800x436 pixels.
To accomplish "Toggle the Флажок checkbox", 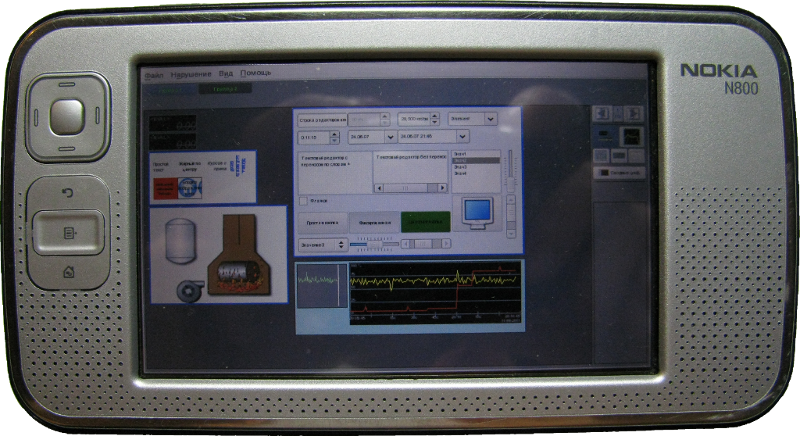I will (305, 200).
